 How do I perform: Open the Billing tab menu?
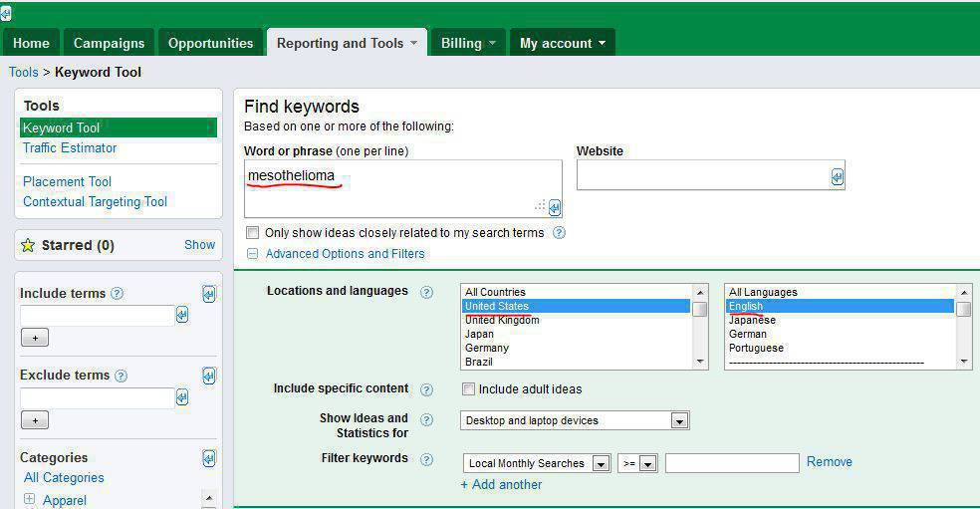468,43
